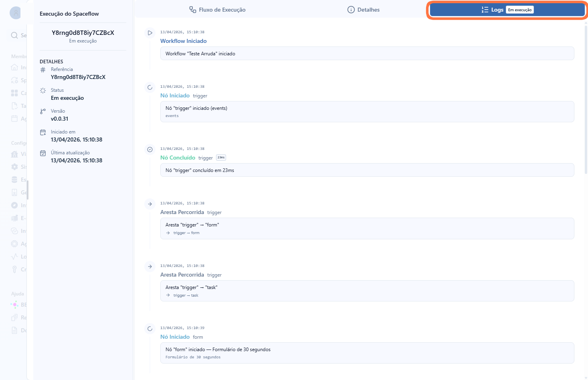Select the Workflow "Teste Arruda" iniciado message

(x=367, y=53)
